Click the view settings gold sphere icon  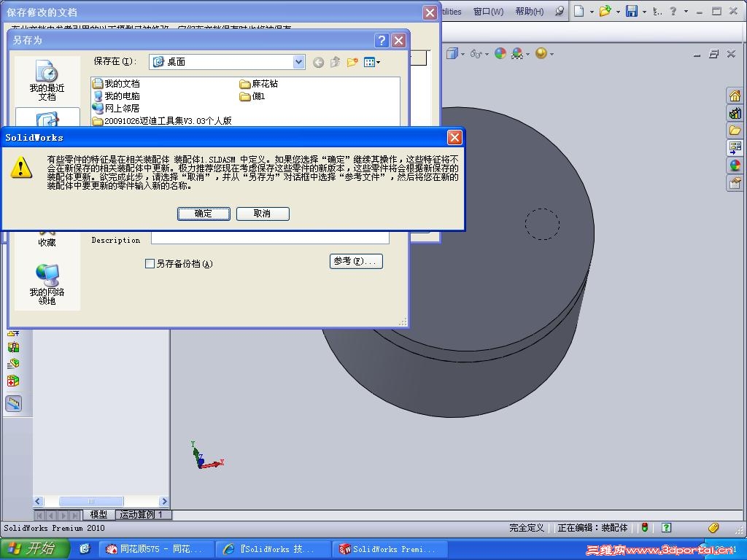(541, 52)
